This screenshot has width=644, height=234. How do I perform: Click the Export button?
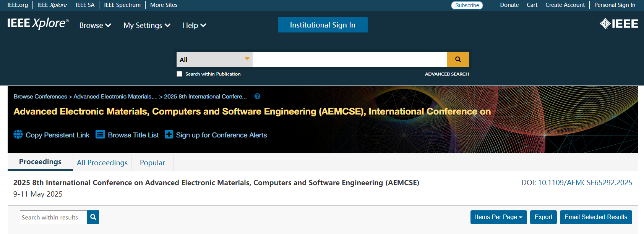point(543,217)
